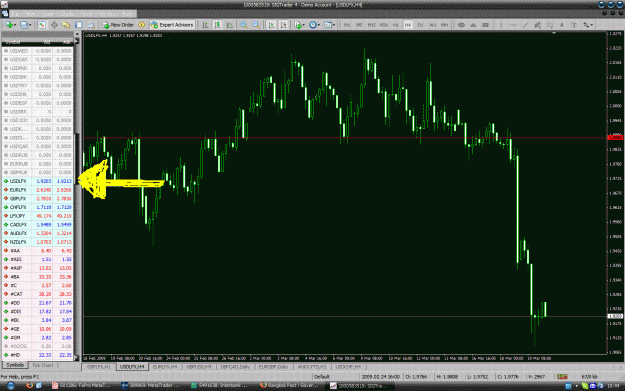Screen dimensions: 625x391
Task: Select CADLFX row in Market Watch
Action: tap(38, 224)
